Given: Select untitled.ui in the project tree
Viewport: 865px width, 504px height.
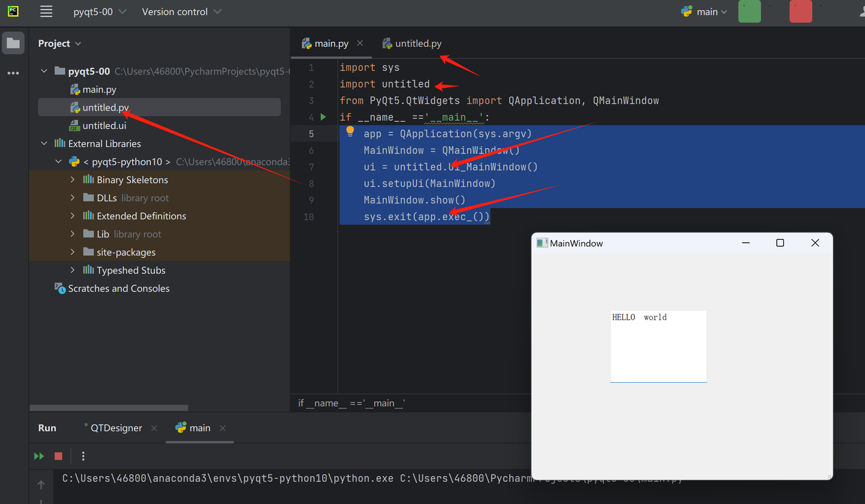Looking at the screenshot, I should (x=104, y=126).
